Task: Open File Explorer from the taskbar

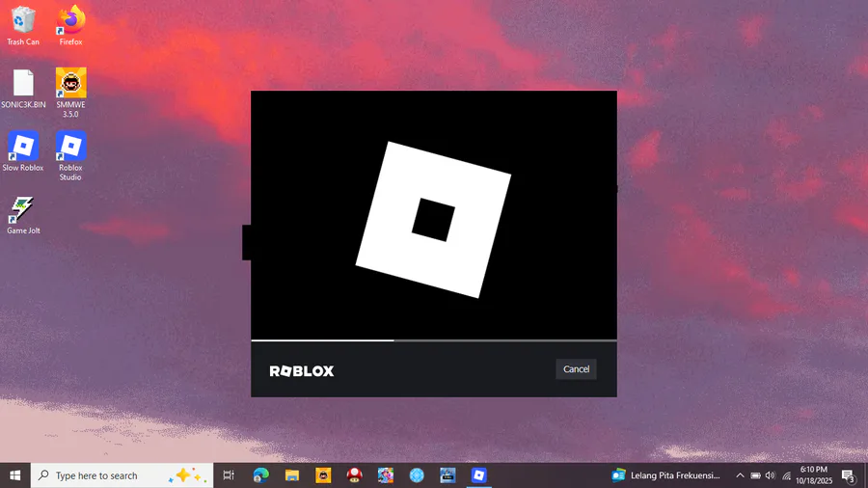Action: (x=291, y=475)
